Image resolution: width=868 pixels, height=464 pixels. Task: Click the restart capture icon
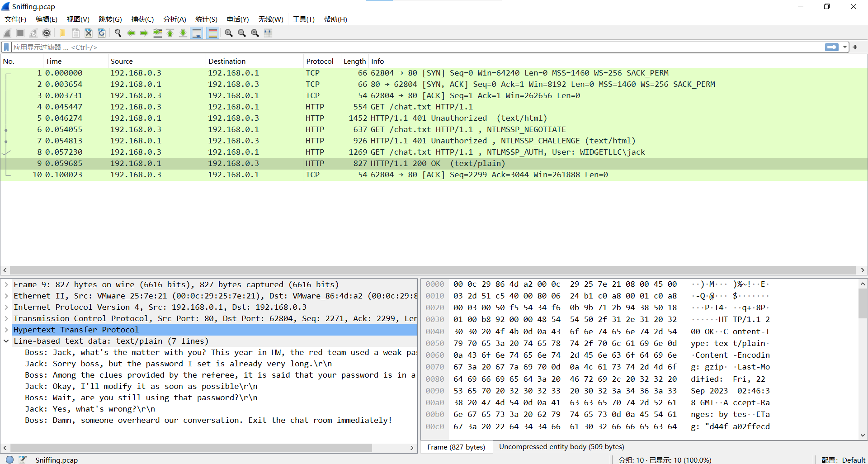[x=33, y=33]
